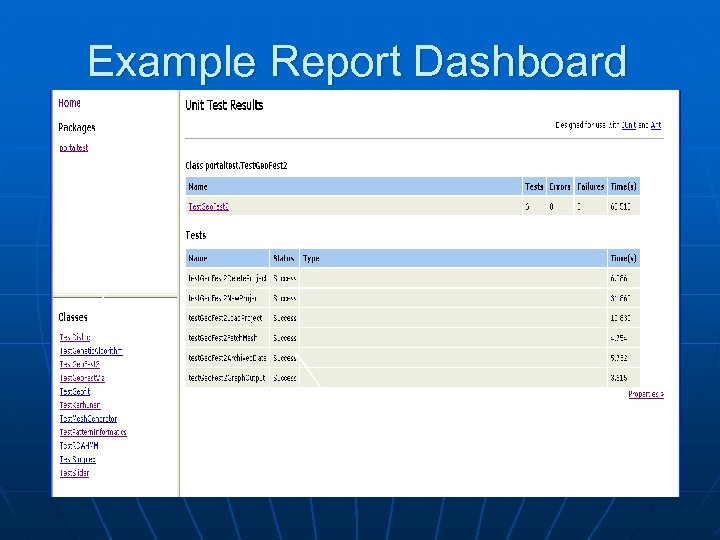
Task: Open the TestRDAHMM class link
Action: (x=79, y=446)
